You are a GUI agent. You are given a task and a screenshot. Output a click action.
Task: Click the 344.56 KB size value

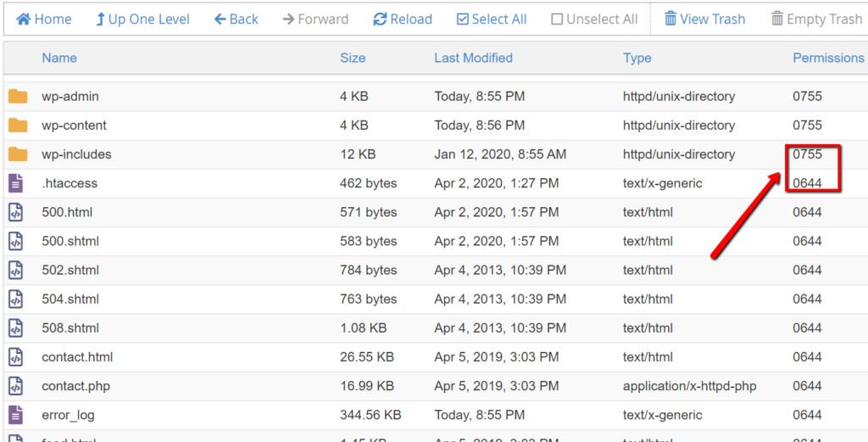click(370, 415)
